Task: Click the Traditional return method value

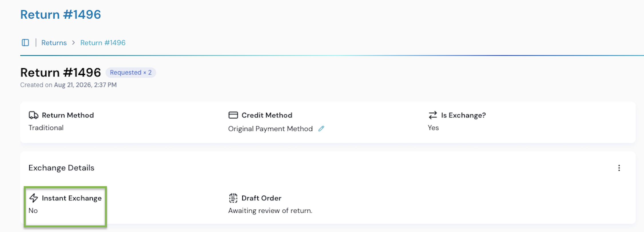Action: click(x=46, y=128)
